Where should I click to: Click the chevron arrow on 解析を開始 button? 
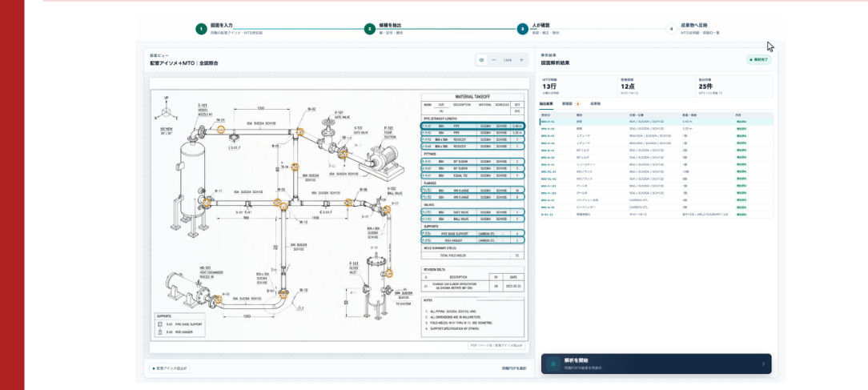pos(763,364)
